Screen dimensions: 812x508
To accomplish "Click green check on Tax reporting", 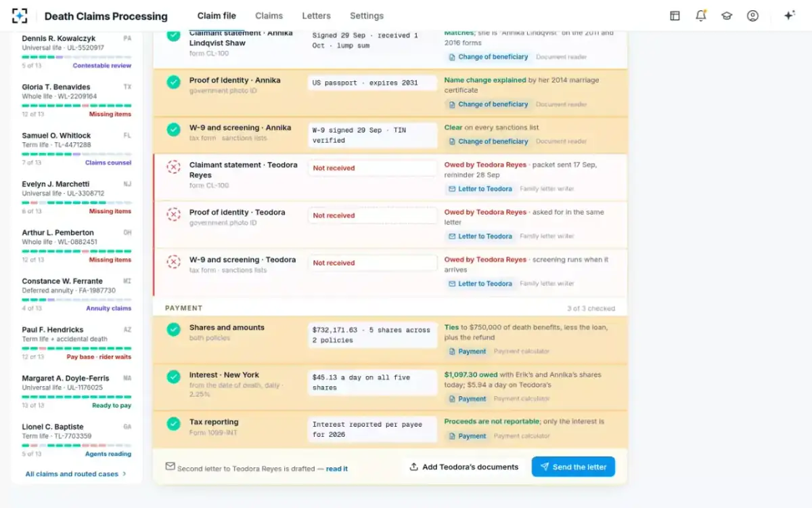I will coord(174,424).
